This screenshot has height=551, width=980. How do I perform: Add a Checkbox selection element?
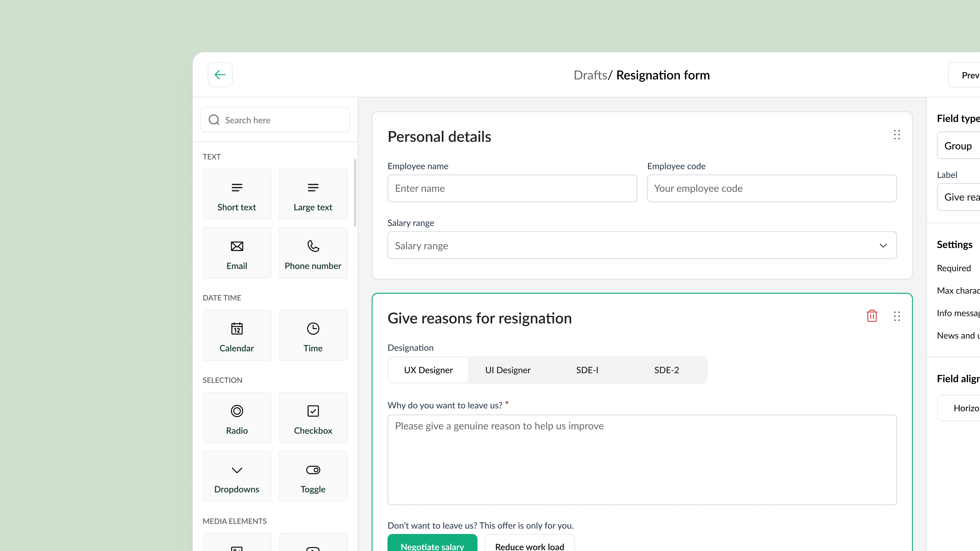coord(313,417)
